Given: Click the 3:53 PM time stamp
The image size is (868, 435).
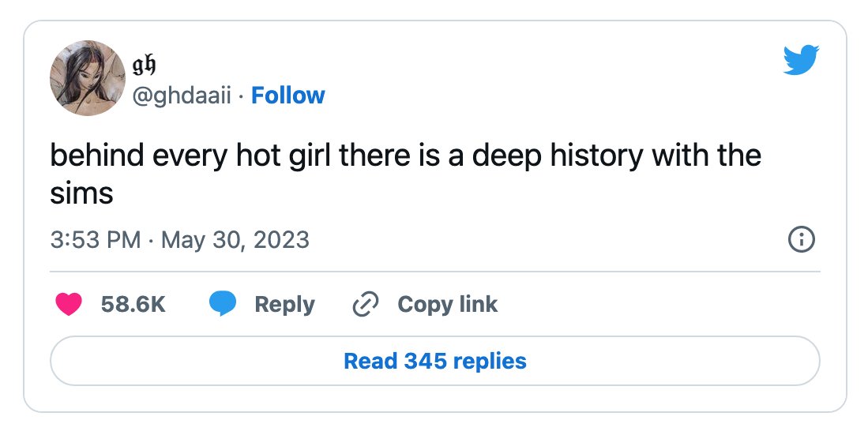Looking at the screenshot, I should pos(96,240).
